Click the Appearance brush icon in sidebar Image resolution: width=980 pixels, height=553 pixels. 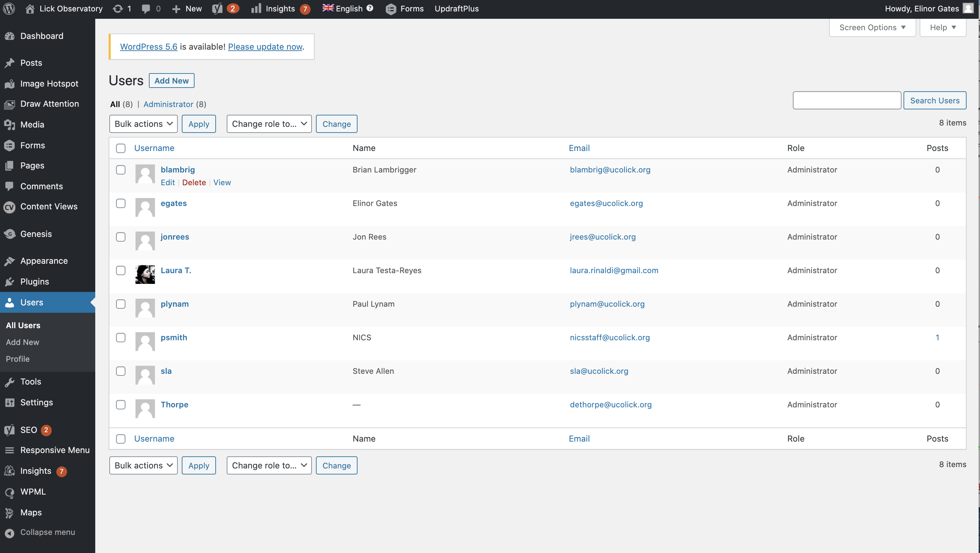9,261
